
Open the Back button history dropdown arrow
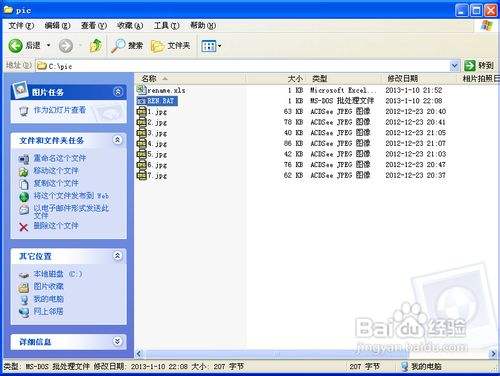tap(49, 45)
